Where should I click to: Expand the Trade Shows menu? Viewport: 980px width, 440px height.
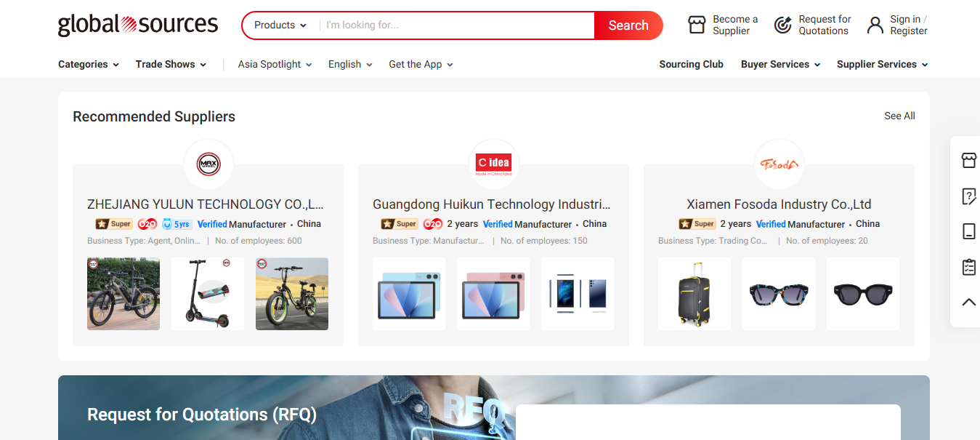click(171, 64)
